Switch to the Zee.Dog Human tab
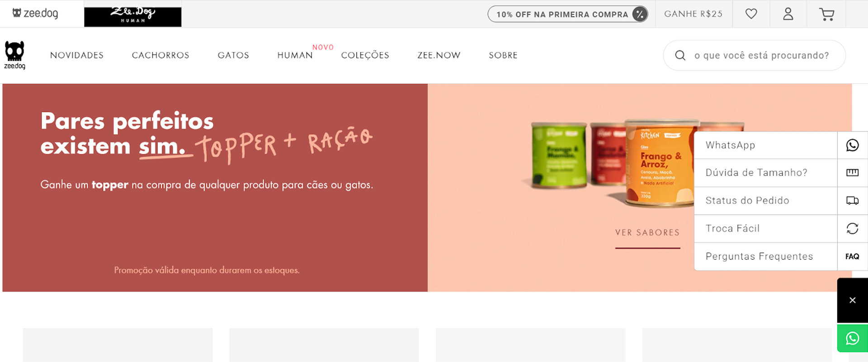868x362 pixels. point(133,17)
